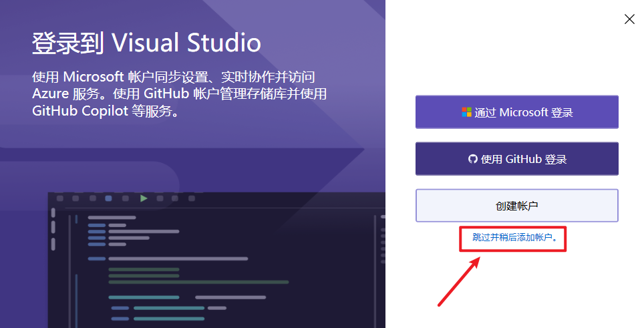Click the green play arrow in the editor illustration

point(144,198)
